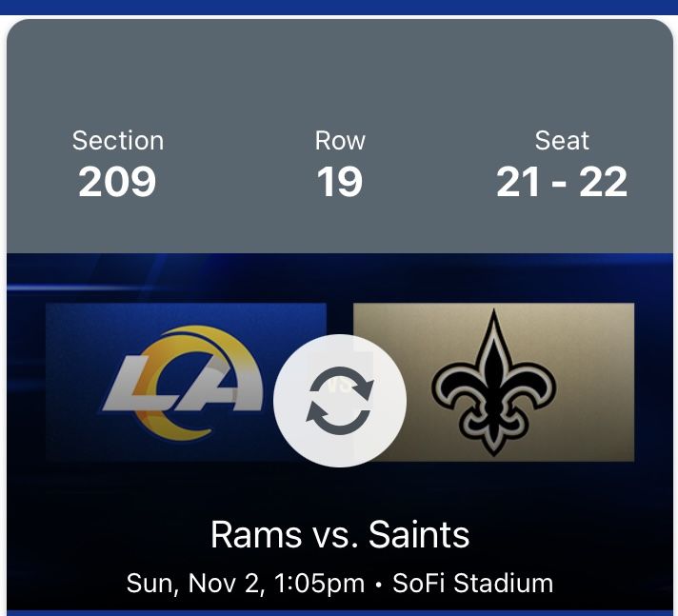Select the Row label
This screenshot has height=616, width=678.
coord(340,141)
